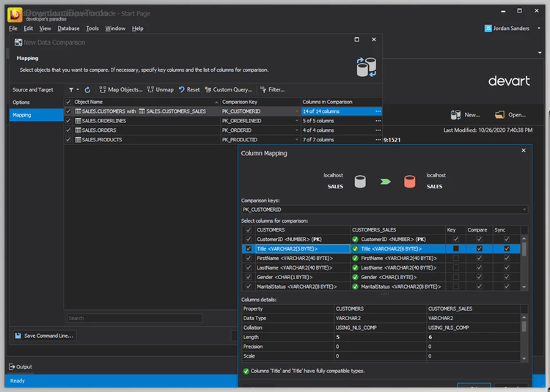Toggle Sync checkbox for LastName row
Viewport: 550px width, 392px height.
tap(507, 267)
